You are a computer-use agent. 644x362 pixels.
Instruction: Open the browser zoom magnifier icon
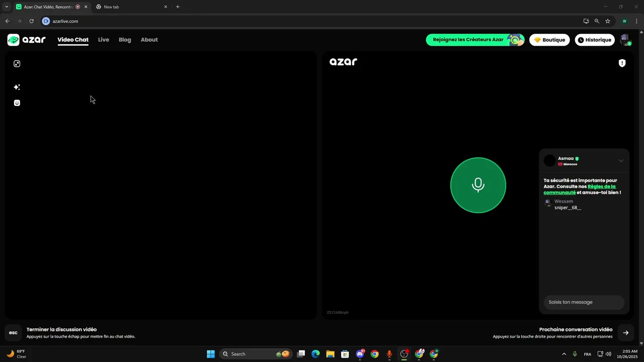click(597, 21)
